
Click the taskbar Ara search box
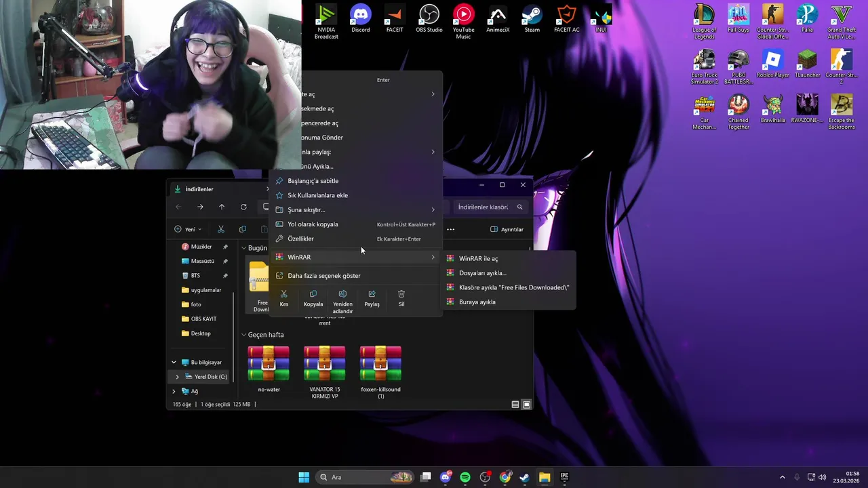coord(365,477)
